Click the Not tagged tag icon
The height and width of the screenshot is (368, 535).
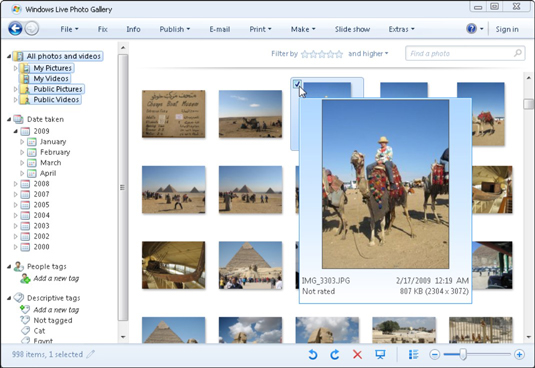click(25, 320)
